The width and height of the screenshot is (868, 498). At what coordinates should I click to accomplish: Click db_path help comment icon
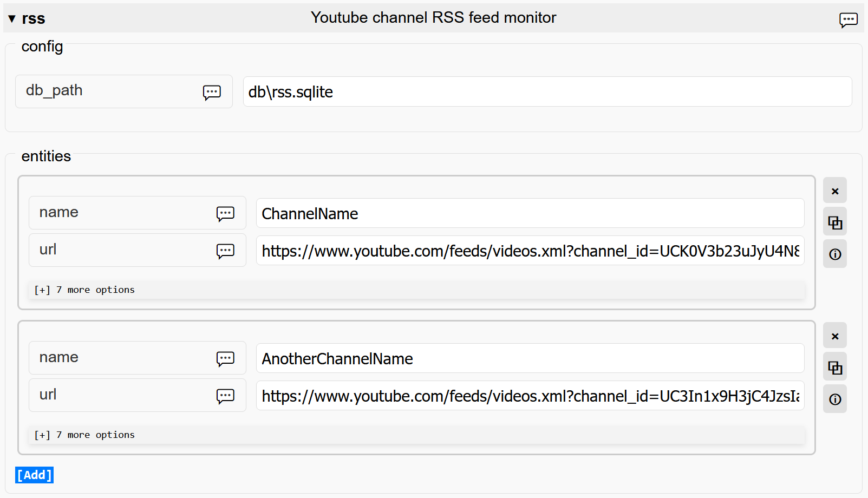pos(212,92)
